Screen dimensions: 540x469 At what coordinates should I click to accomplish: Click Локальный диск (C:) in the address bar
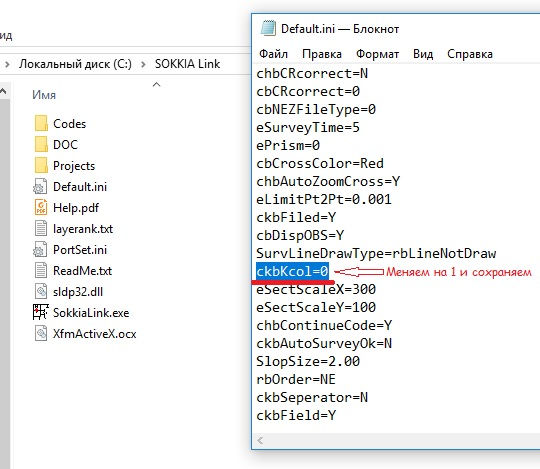75,64
